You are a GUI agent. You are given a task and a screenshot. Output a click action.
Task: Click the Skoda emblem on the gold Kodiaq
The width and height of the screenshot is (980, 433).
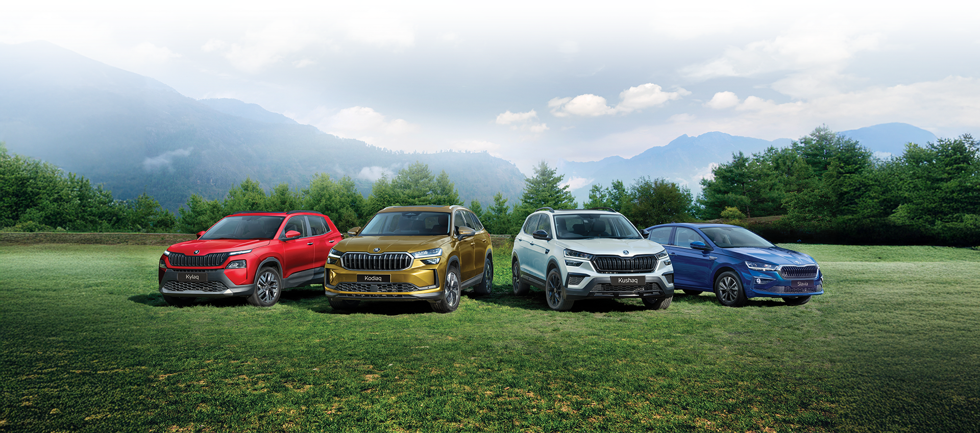pyautogui.click(x=377, y=250)
